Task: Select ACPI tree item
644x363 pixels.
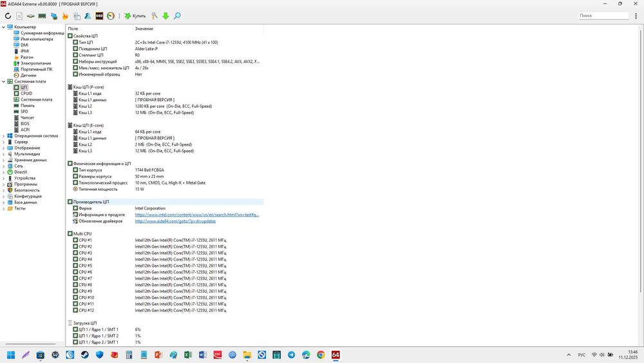Action: click(25, 130)
